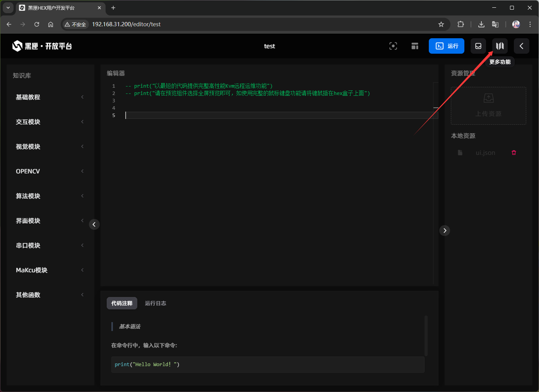539x392 pixels.
Task: Open the ui.json local resource file
Action: (x=485, y=153)
